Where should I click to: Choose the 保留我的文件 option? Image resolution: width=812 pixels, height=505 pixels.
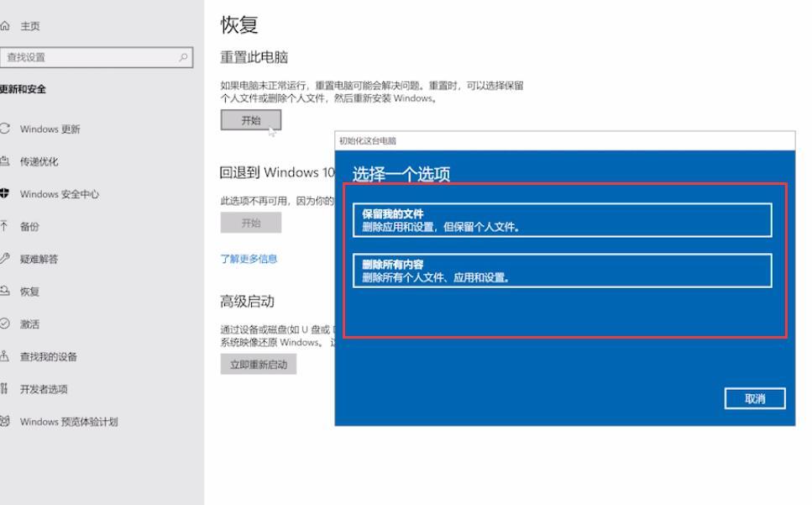[563, 220]
